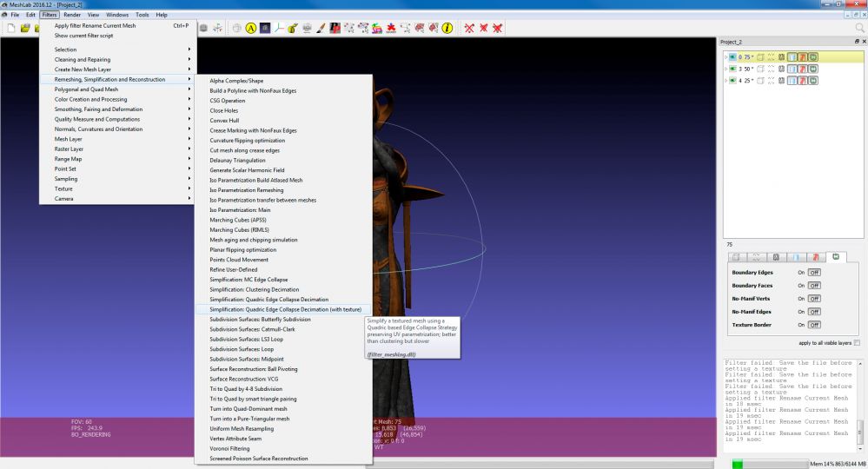This screenshot has width=868, height=469.
Task: Float the Project_2 layer panel
Action: (857, 42)
